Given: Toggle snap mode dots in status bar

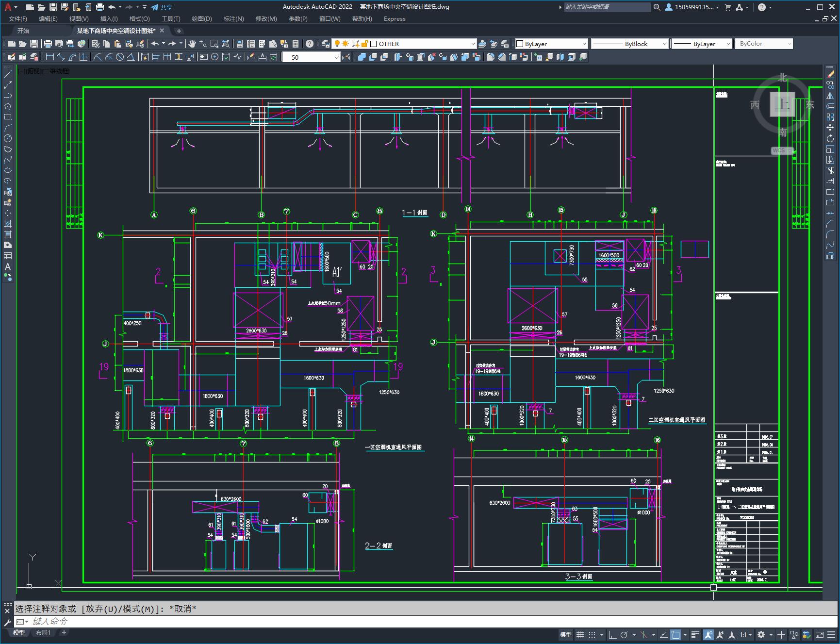Looking at the screenshot, I should 592,634.
